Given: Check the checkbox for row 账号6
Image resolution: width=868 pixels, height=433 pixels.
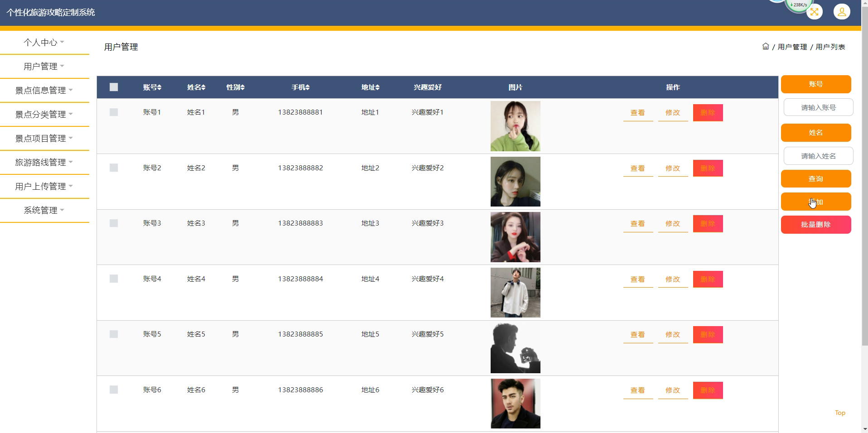Looking at the screenshot, I should [114, 390].
